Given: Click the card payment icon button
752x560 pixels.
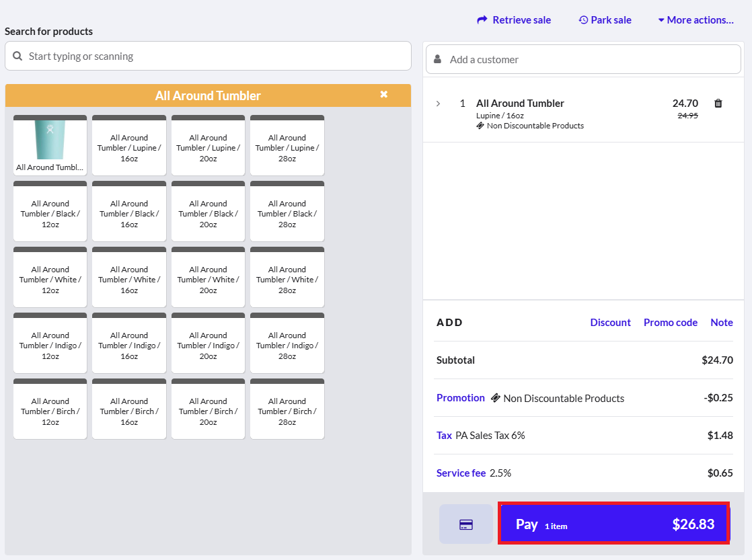Looking at the screenshot, I should click(465, 524).
